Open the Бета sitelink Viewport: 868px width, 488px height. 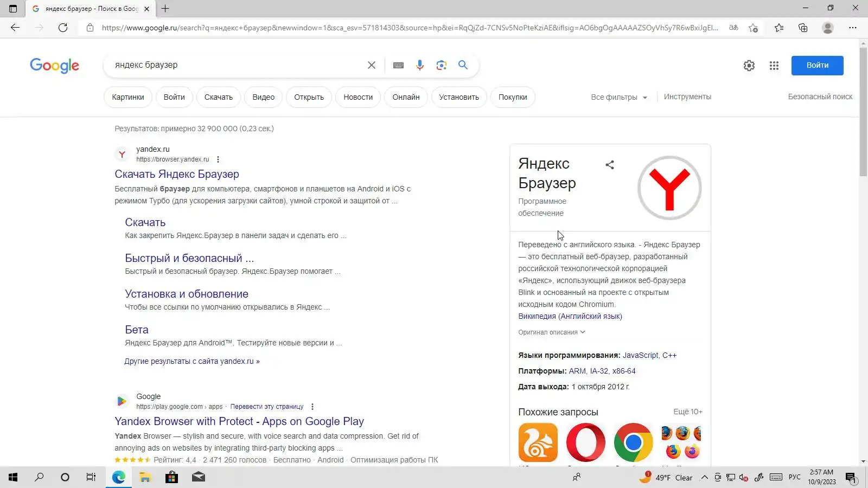click(137, 330)
